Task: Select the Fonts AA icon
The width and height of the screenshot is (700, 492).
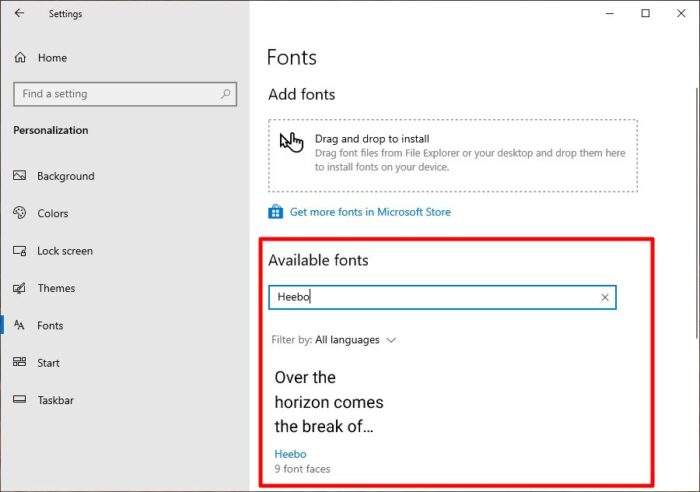Action: [19, 325]
